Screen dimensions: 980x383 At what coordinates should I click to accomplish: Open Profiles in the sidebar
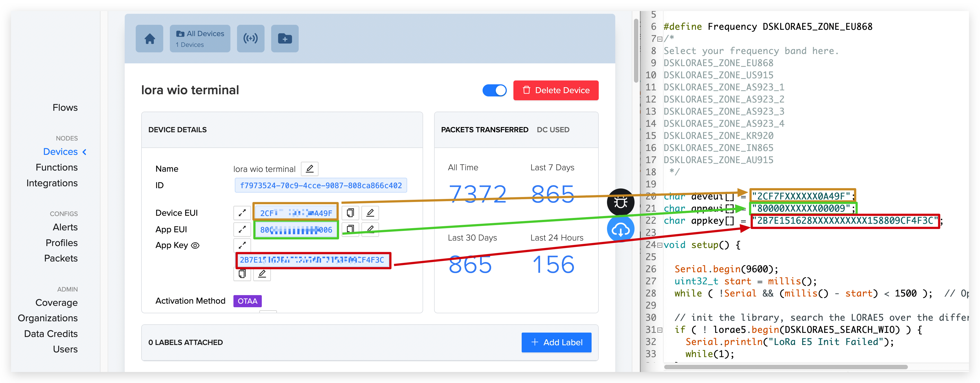tap(62, 243)
